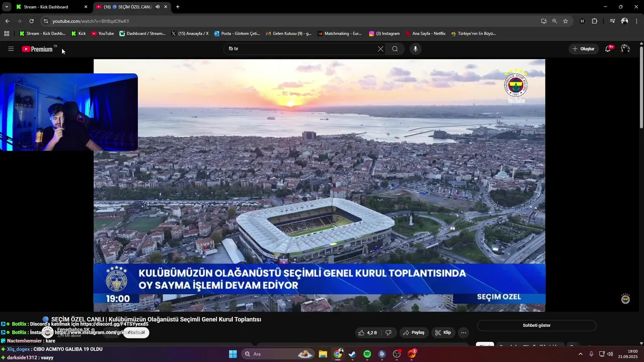Open Spotify from the taskbar

tap(367, 354)
